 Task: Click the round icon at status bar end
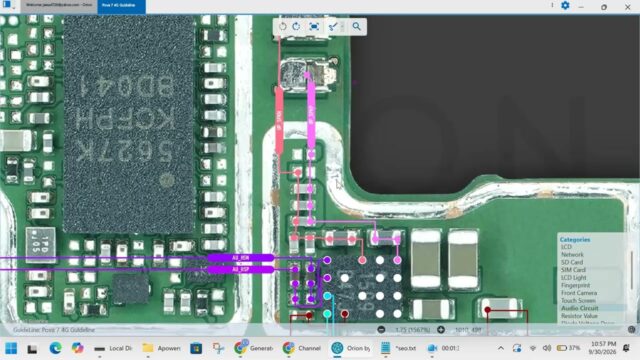pos(632,329)
